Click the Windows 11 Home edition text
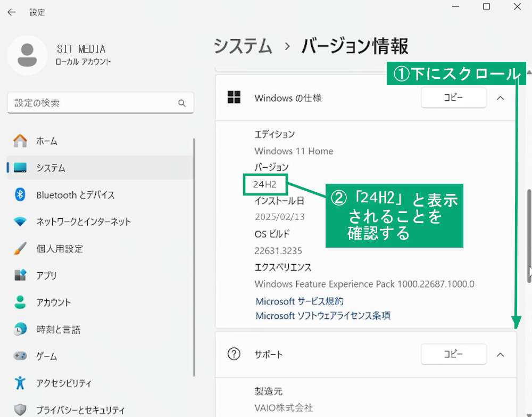Image resolution: width=532 pixels, height=417 pixels. pyautogui.click(x=294, y=151)
